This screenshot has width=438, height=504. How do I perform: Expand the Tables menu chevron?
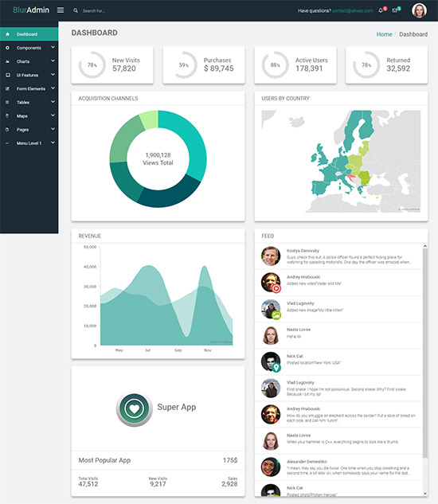click(53, 102)
